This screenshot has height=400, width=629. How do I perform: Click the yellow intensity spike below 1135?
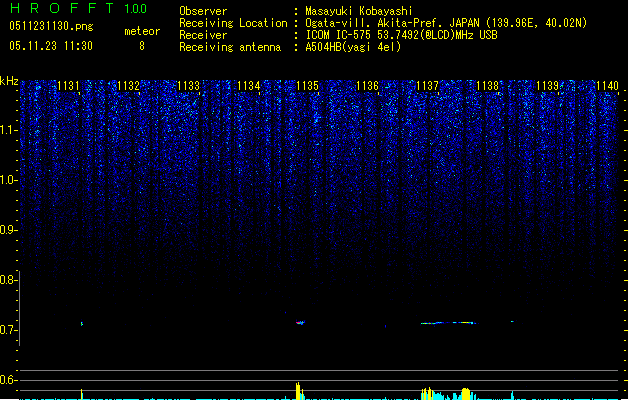pyautogui.click(x=298, y=391)
